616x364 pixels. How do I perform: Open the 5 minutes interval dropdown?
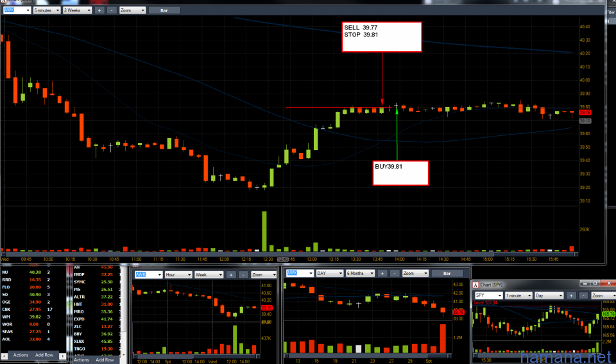point(46,11)
